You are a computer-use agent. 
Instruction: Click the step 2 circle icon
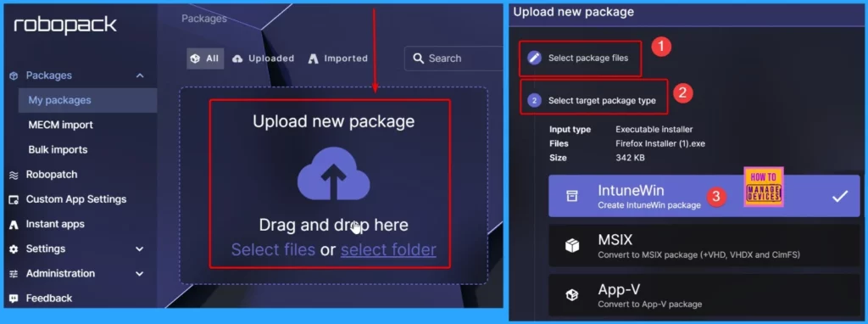click(534, 100)
